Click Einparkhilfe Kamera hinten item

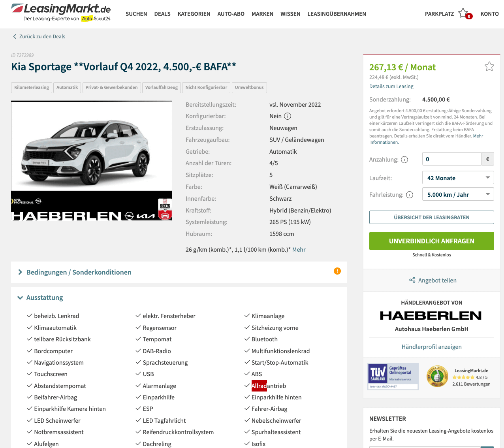pyautogui.click(x=70, y=409)
